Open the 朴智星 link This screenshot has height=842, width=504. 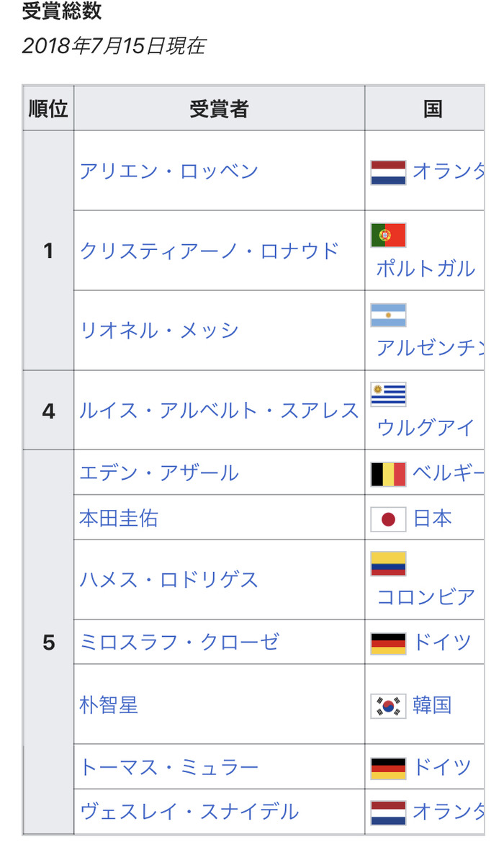(x=109, y=705)
